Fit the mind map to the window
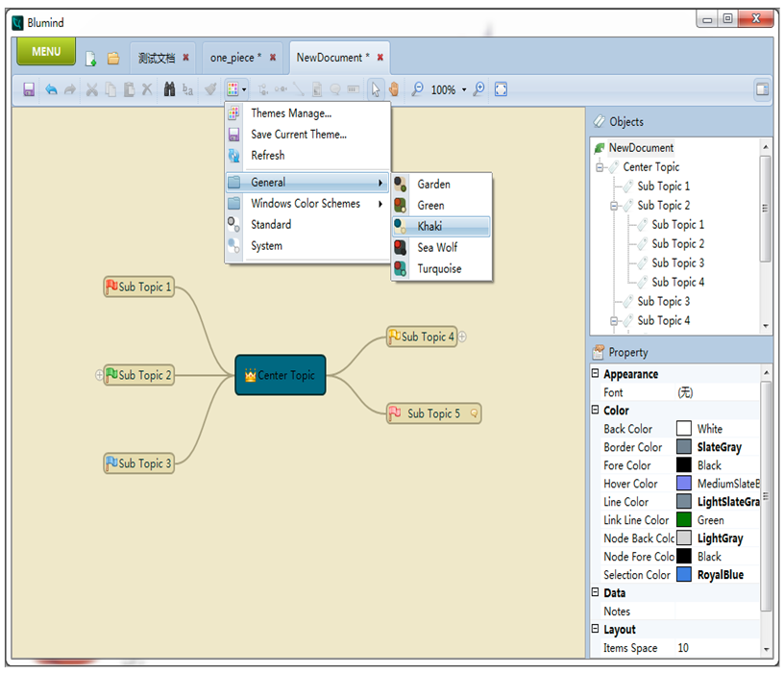The image size is (784, 674). click(x=501, y=89)
